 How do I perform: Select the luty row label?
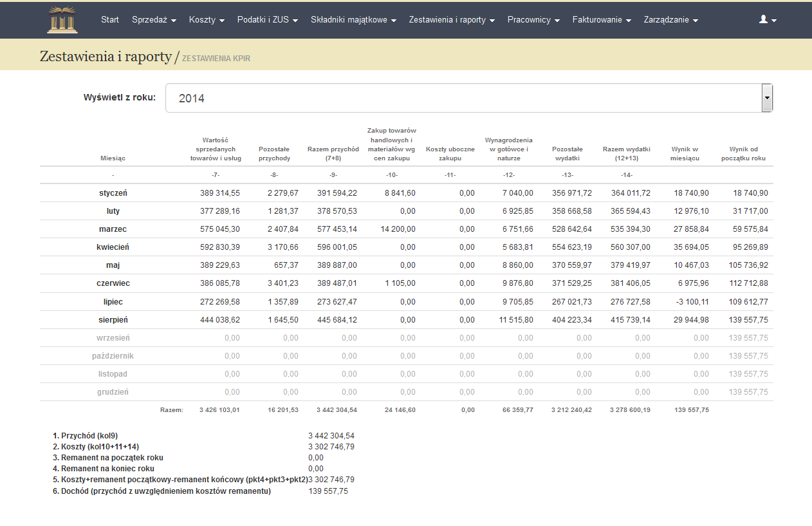pos(113,211)
